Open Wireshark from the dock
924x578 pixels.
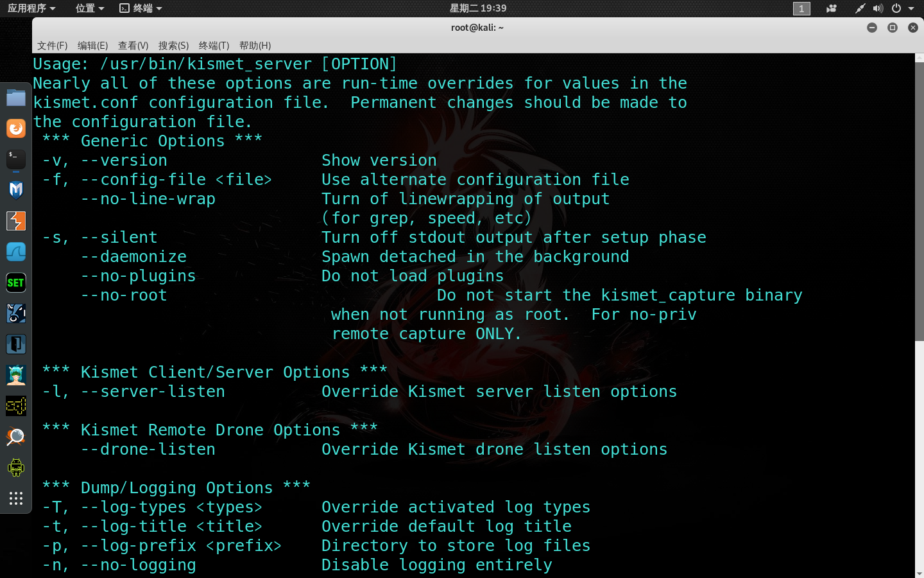click(16, 252)
